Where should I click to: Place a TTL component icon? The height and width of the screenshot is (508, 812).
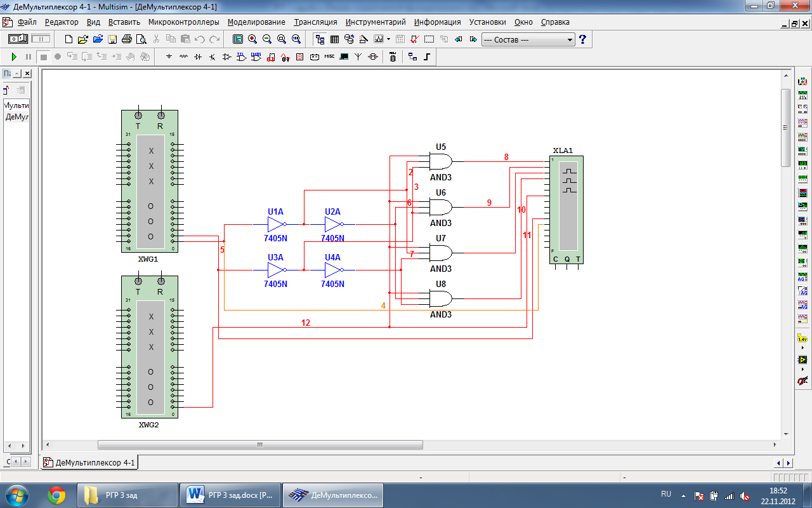242,57
